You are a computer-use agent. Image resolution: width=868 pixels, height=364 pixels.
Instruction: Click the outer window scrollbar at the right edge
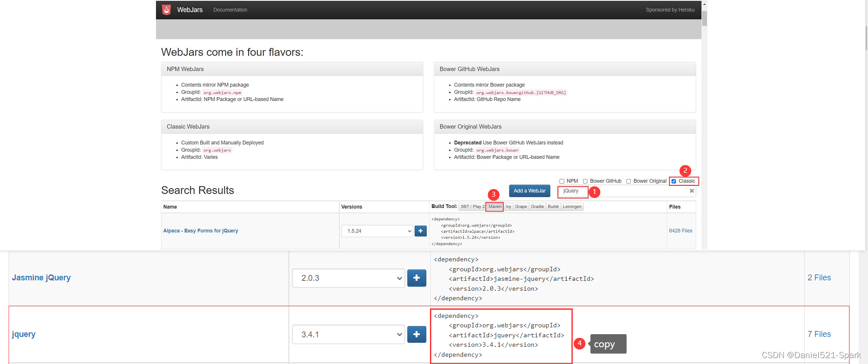pos(866,38)
